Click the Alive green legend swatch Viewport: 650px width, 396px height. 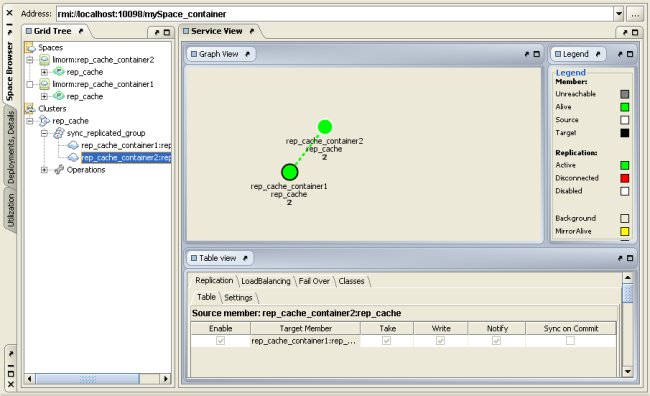624,107
